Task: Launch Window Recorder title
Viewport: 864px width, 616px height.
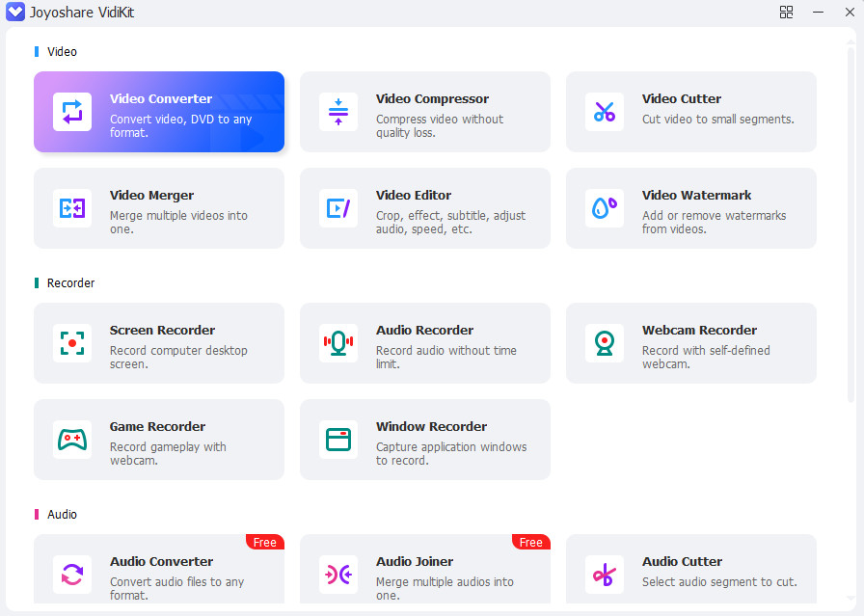Action: (x=431, y=426)
